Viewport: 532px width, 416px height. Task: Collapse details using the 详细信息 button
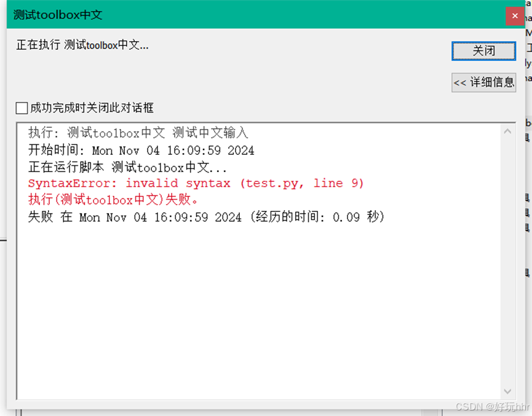pos(483,83)
